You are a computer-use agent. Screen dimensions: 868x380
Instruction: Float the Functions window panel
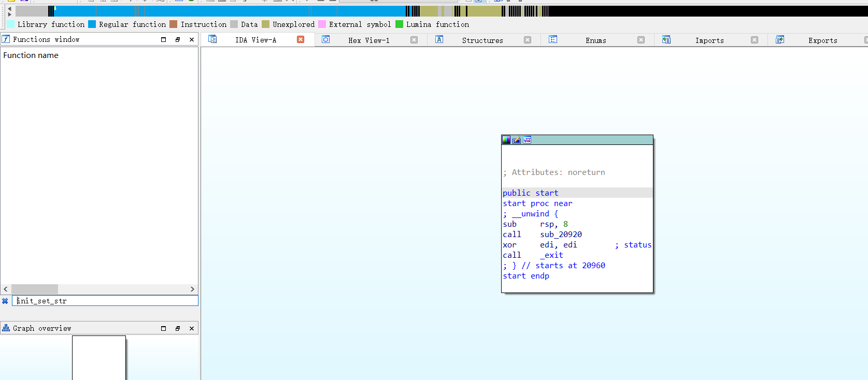pyautogui.click(x=178, y=39)
